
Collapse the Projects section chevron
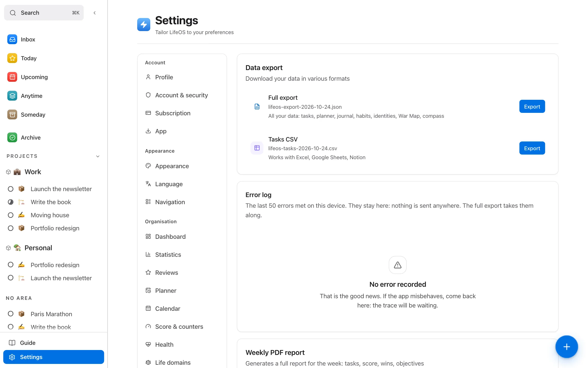coord(98,156)
